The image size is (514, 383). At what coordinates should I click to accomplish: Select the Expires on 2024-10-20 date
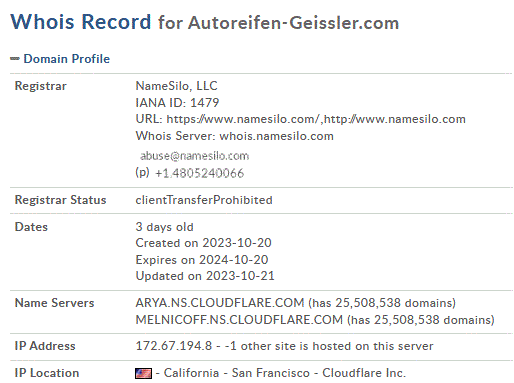click(x=202, y=260)
